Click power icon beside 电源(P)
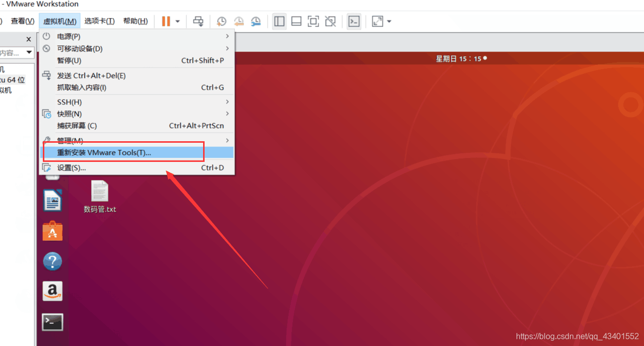 click(46, 36)
